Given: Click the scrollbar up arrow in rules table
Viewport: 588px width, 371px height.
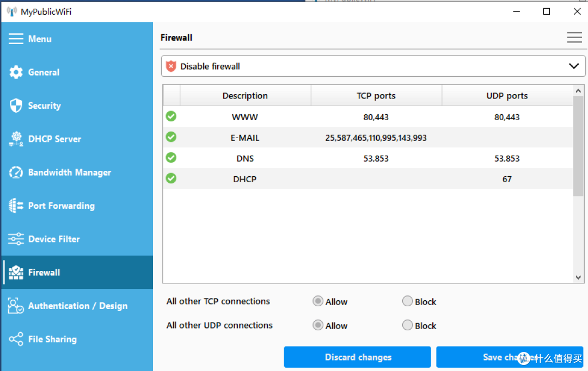Looking at the screenshot, I should coord(578,91).
